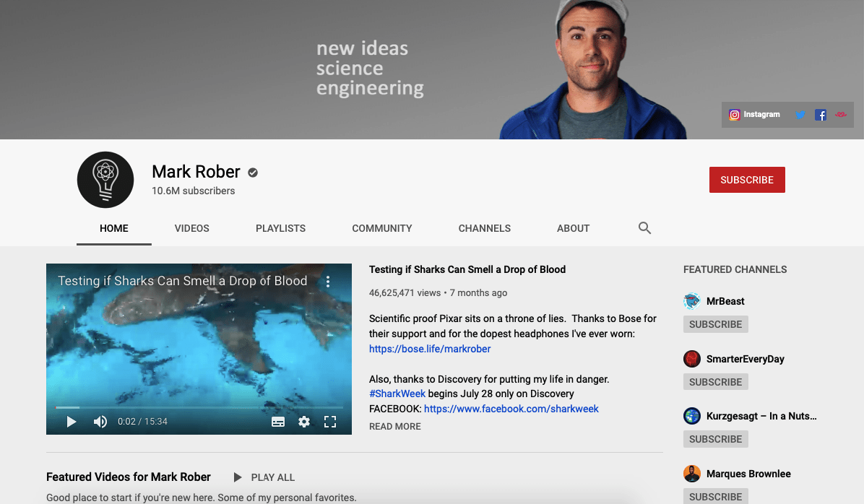
Task: Open the Instagram link in the banner
Action: (x=756, y=114)
